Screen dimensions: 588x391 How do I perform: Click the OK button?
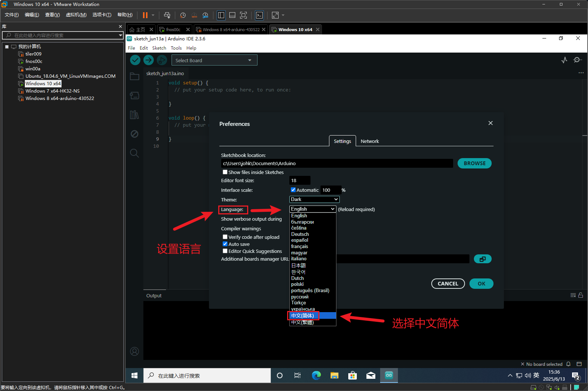point(481,284)
